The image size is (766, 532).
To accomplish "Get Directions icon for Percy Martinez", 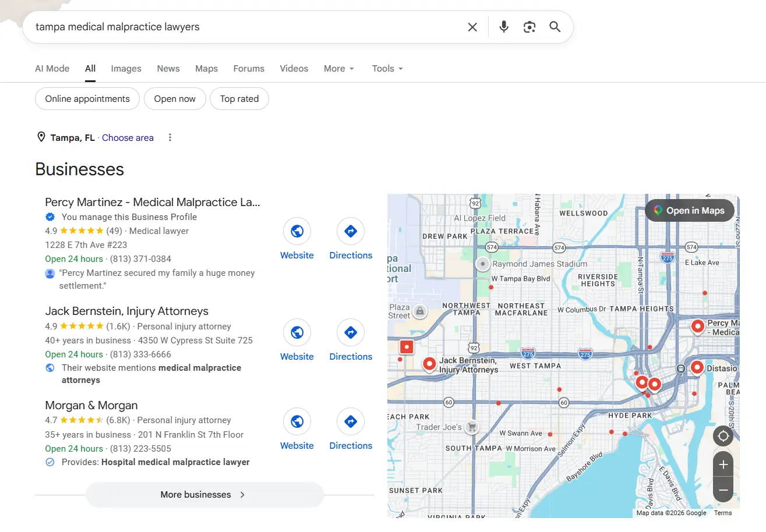I will coord(351,232).
